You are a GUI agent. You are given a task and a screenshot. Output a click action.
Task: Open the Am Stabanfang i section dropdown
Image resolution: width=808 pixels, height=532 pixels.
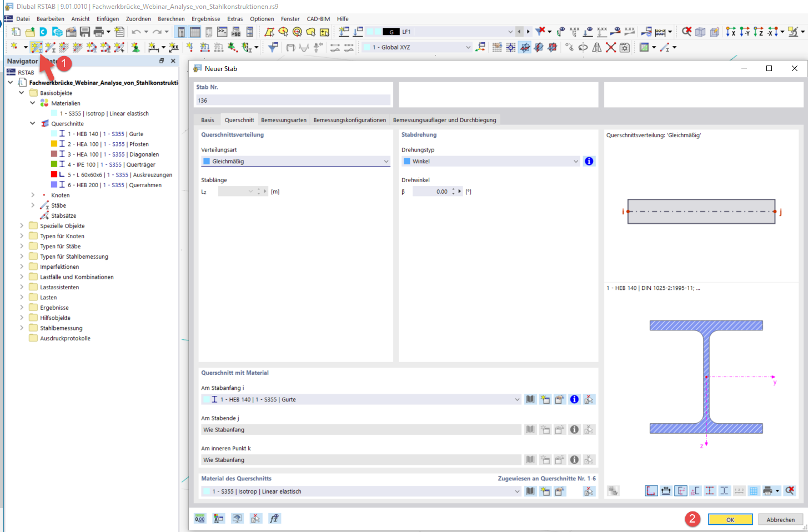361,399
